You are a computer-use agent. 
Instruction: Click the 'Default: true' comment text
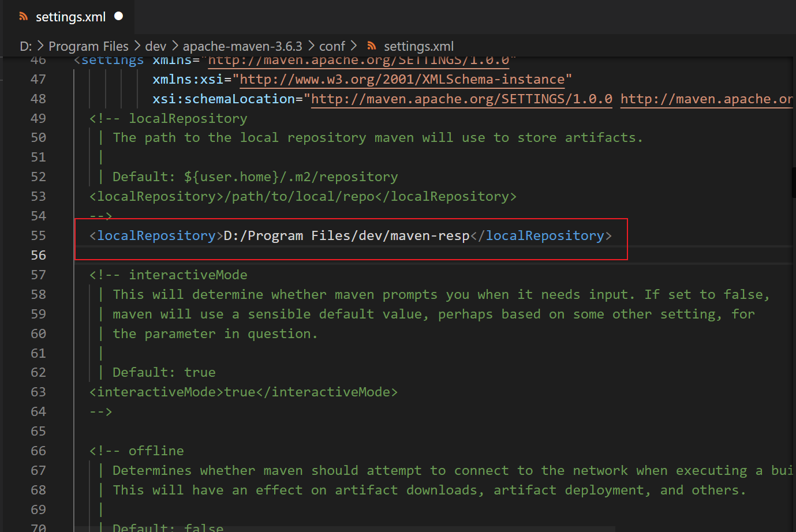[164, 372]
